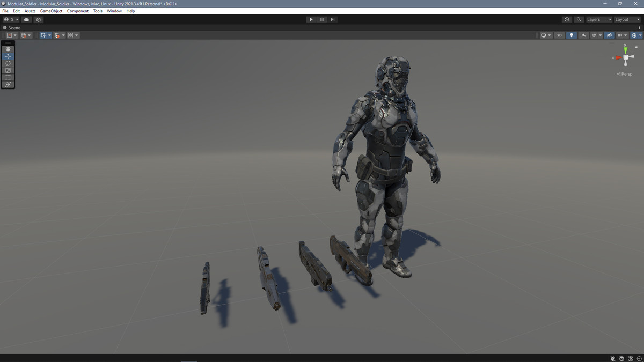This screenshot has width=644, height=362.
Task: Choose the Rect Transform tool
Action: [8, 77]
